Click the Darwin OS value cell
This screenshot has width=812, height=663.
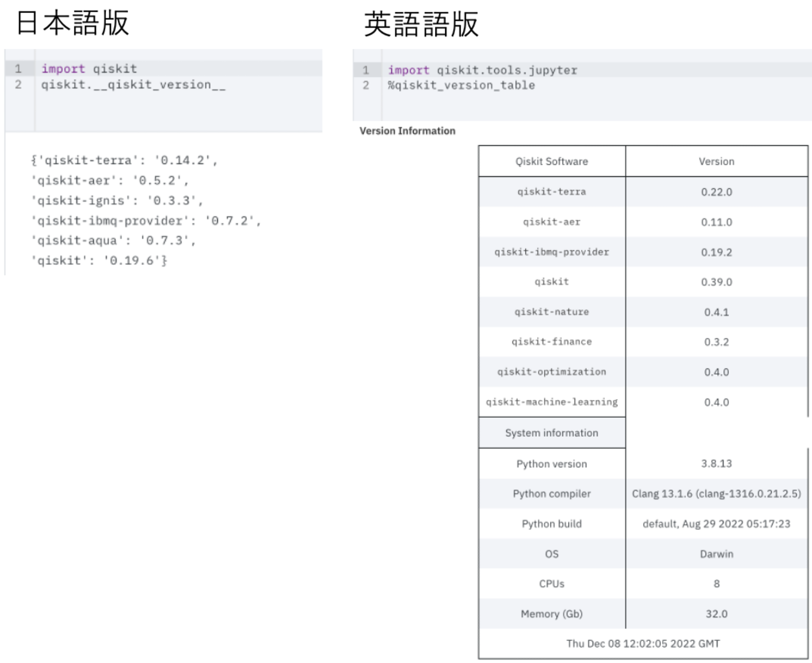[716, 554]
